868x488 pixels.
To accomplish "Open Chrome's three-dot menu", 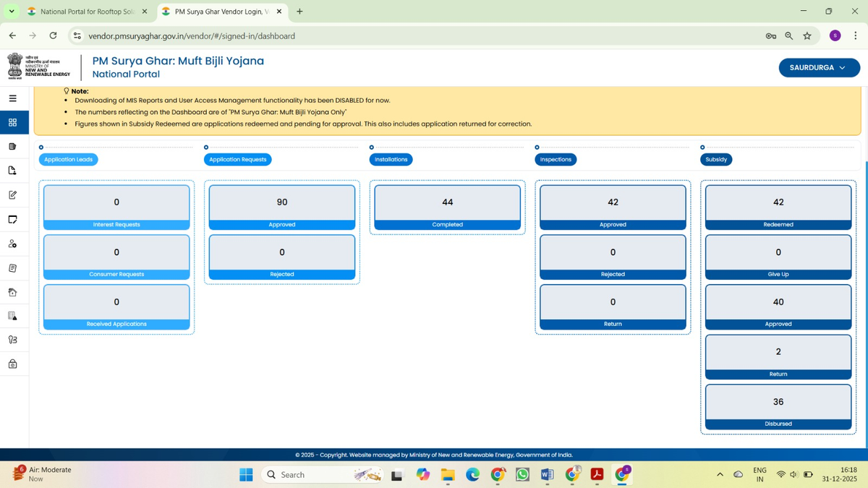I will tap(855, 35).
